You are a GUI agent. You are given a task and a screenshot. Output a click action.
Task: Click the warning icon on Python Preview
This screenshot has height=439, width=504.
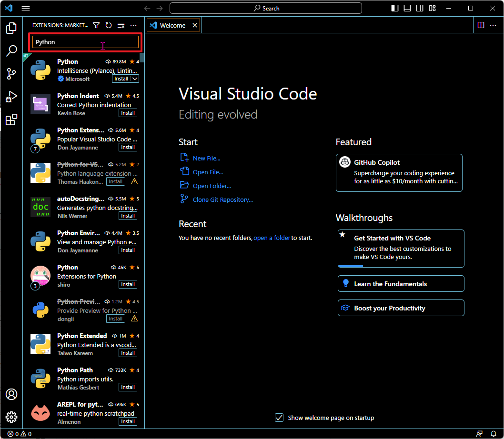click(x=134, y=319)
